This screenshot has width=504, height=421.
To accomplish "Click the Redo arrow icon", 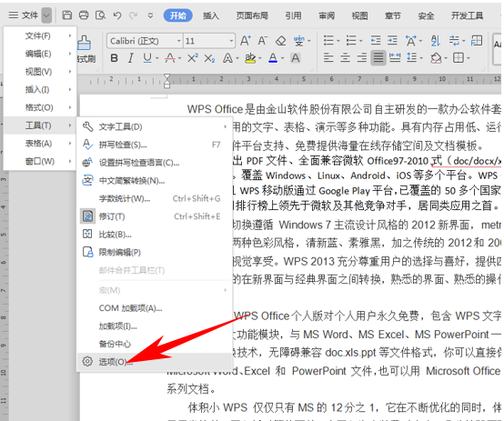I will [134, 15].
